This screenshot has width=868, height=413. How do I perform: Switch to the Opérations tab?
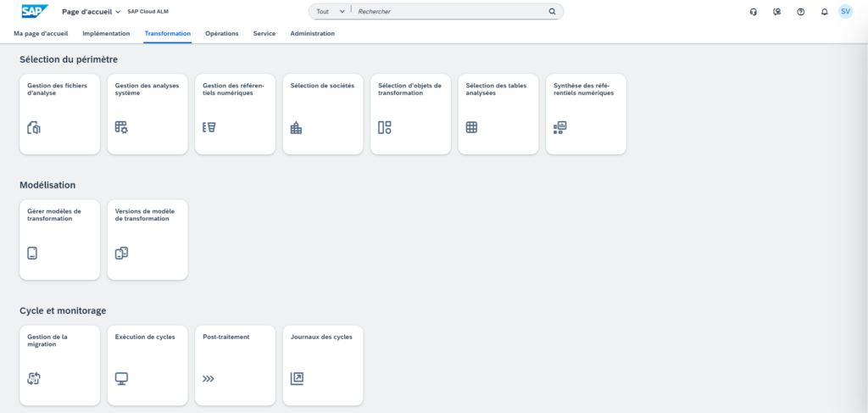[x=222, y=33]
